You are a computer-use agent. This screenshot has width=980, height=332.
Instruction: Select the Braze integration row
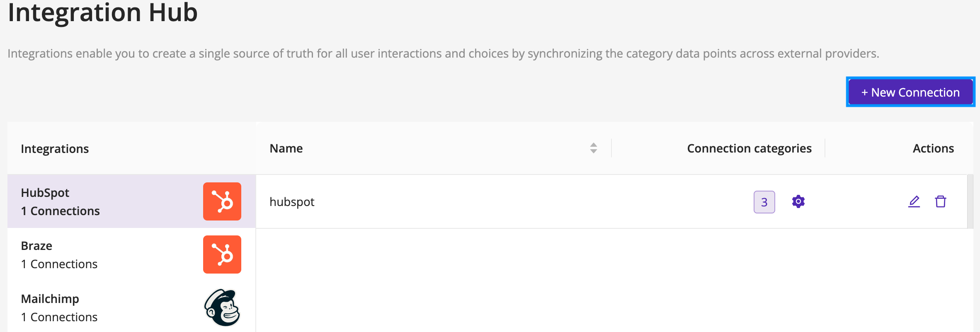(131, 254)
